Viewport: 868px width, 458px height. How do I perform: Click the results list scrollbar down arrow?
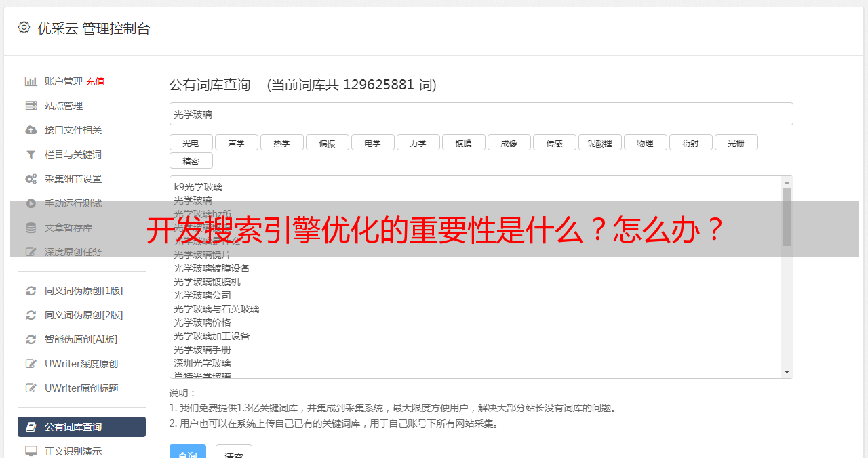pyautogui.click(x=787, y=372)
